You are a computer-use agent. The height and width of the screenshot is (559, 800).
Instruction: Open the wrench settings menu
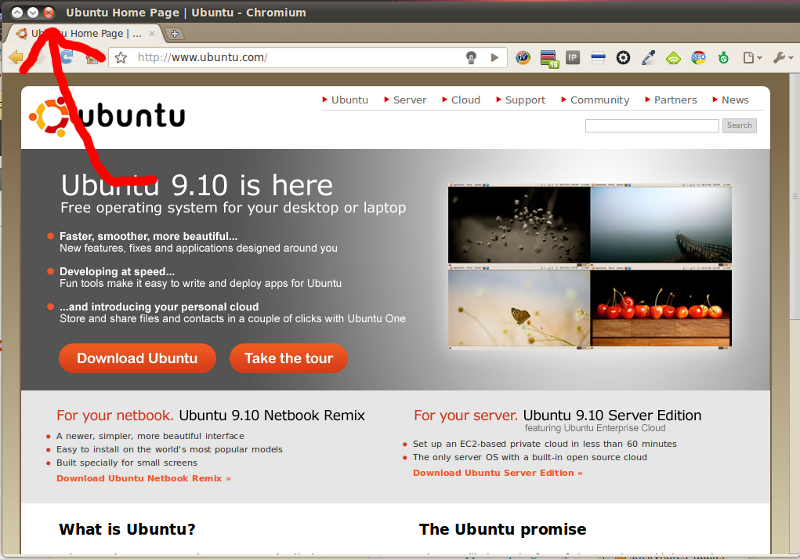(783, 58)
